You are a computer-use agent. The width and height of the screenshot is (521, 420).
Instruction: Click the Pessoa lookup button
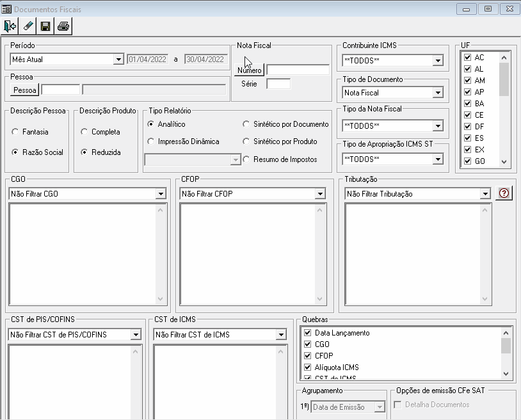(x=24, y=90)
